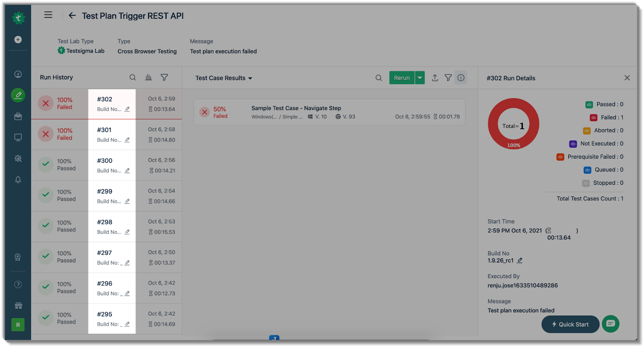Toggle the run details info icon

[461, 78]
